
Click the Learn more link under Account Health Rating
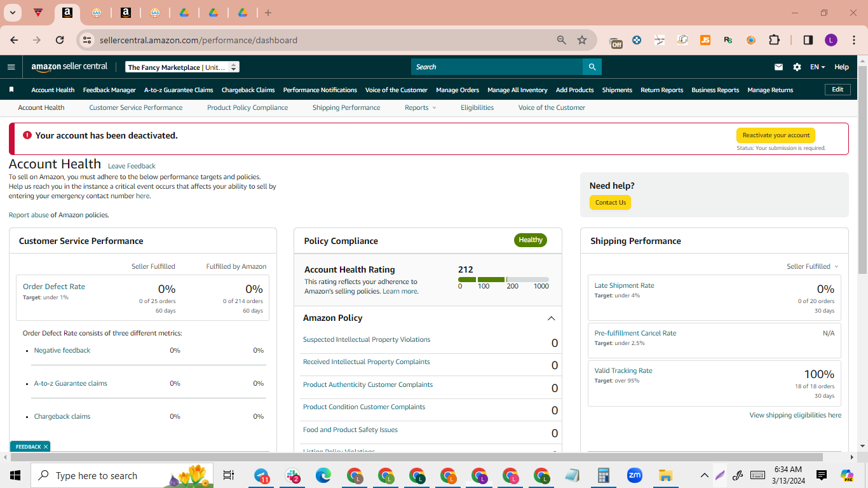pos(400,291)
